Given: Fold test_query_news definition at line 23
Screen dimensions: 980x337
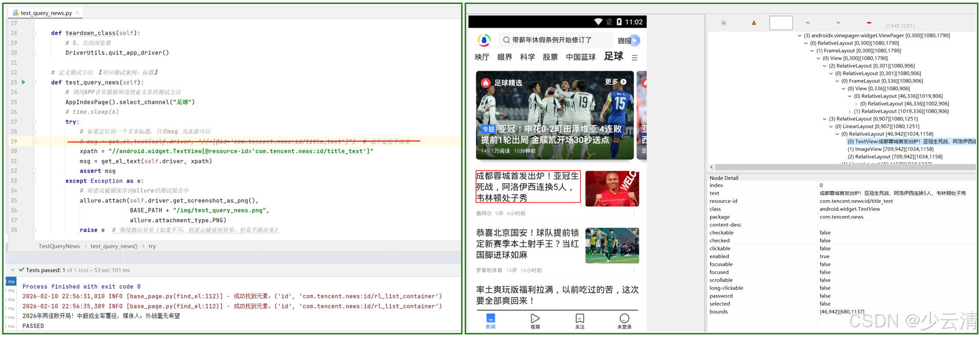Looking at the screenshot, I should 34,82.
